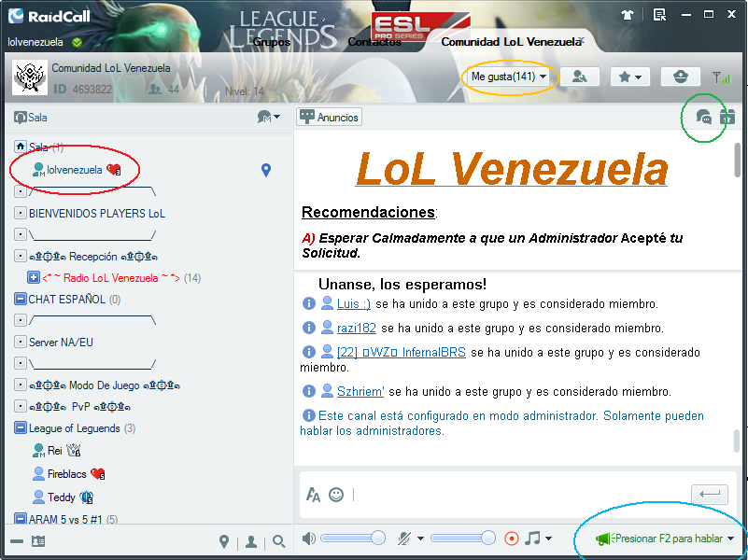Click in the chat message input field
Image resolution: width=748 pixels, height=560 pixels.
coord(520,495)
